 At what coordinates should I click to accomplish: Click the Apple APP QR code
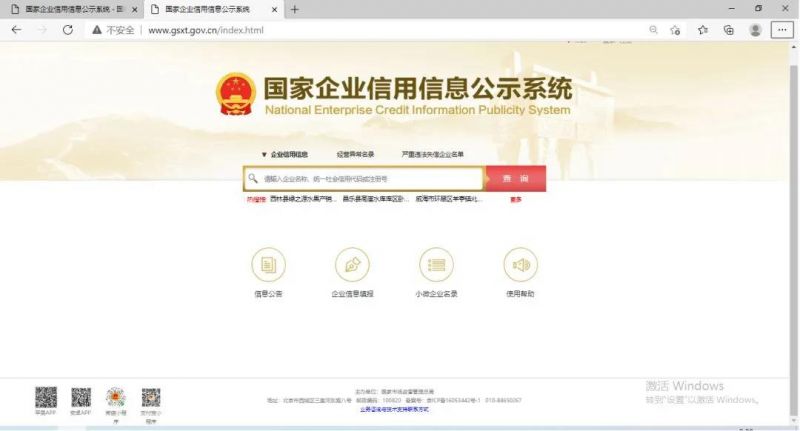point(46,397)
